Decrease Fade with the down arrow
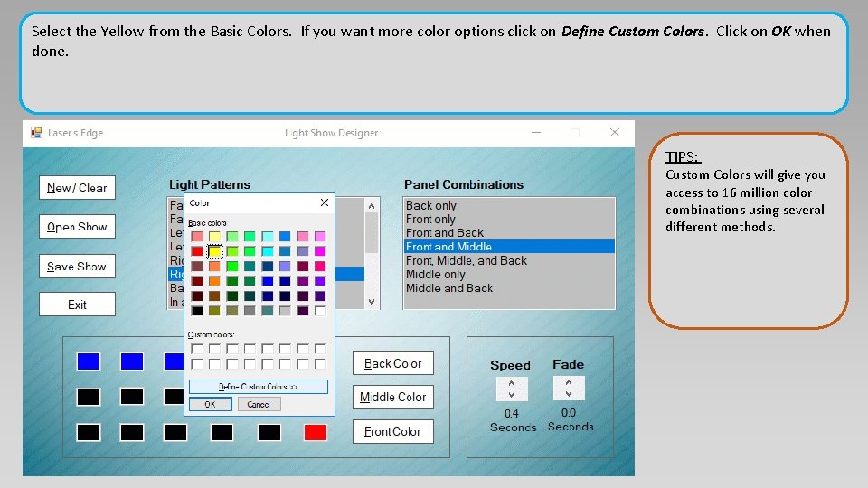The height and width of the screenshot is (488, 868). click(x=569, y=394)
